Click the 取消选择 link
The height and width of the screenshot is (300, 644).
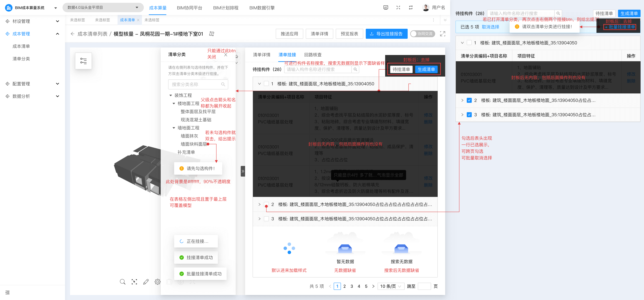click(490, 27)
